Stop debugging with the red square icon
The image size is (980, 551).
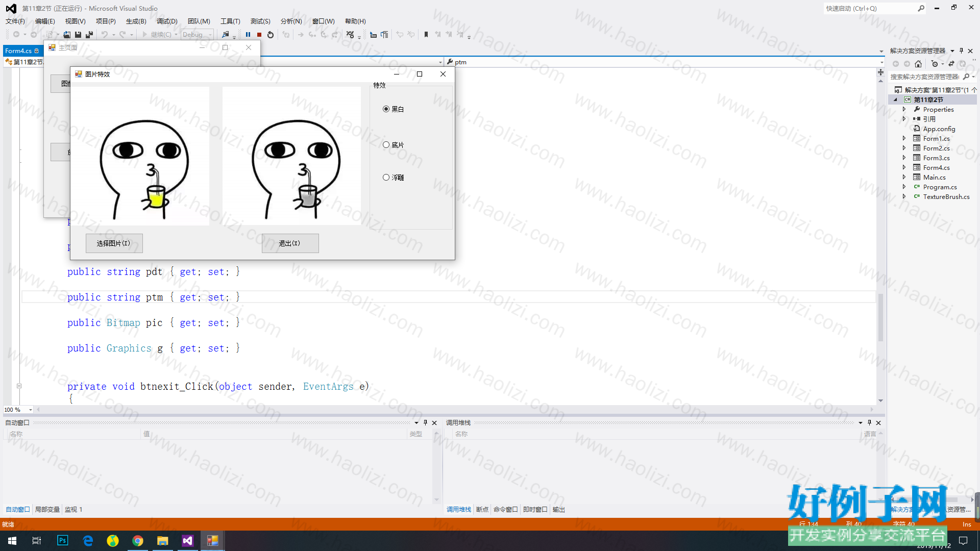point(259,35)
